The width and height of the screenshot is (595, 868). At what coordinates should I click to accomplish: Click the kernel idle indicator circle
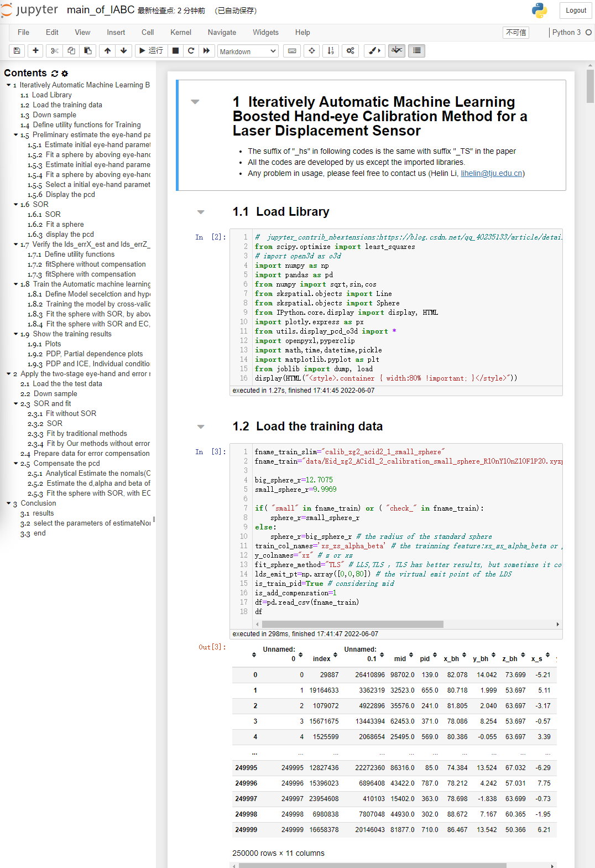588,33
